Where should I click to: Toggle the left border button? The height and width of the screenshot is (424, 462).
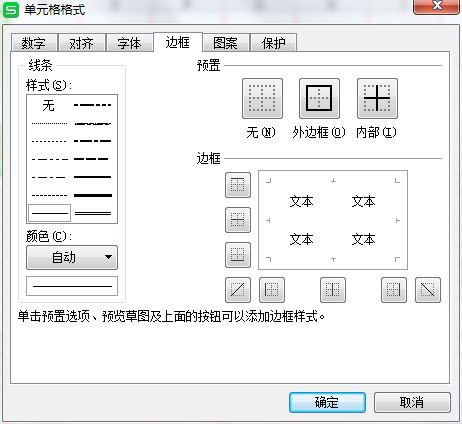pyautogui.click(x=272, y=290)
